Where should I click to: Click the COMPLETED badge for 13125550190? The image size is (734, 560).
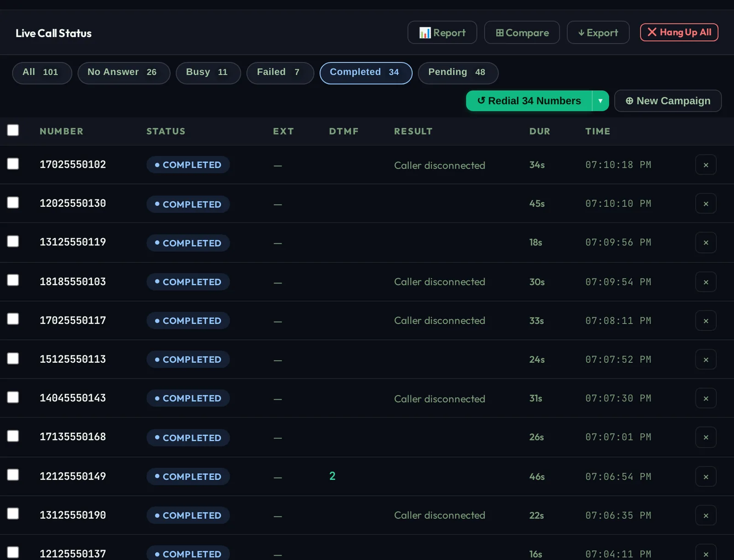pos(188,516)
